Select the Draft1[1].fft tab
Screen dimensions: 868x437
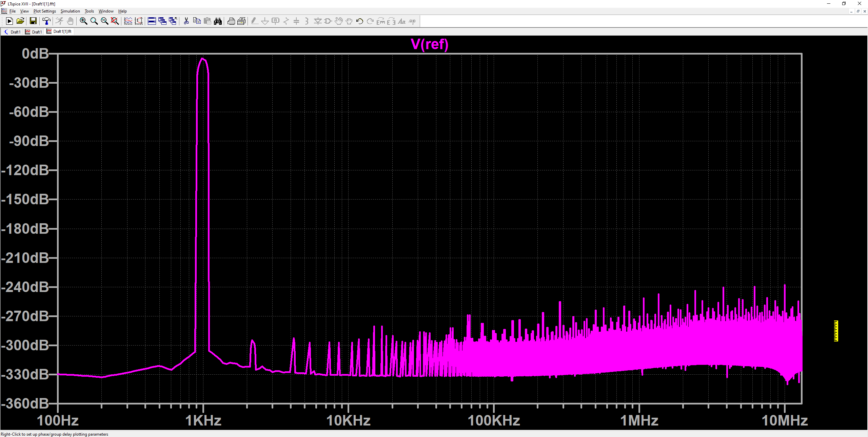[x=59, y=32]
